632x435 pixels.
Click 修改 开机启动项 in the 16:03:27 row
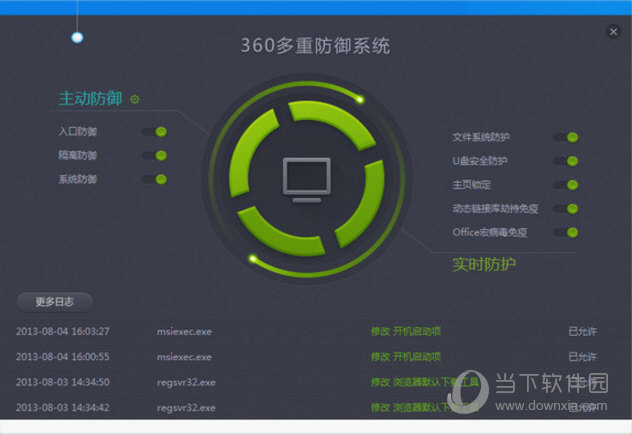click(x=405, y=331)
